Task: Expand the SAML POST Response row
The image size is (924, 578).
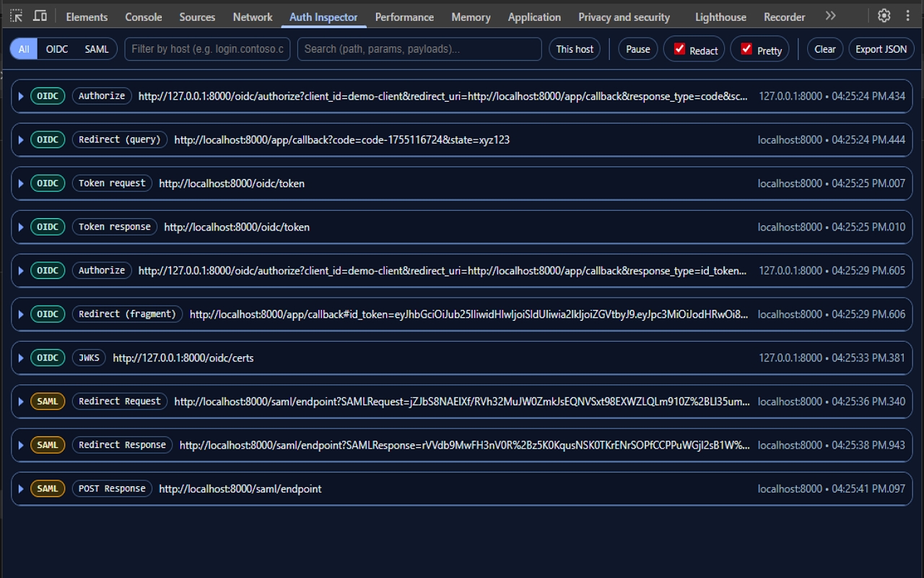Action: click(x=20, y=488)
